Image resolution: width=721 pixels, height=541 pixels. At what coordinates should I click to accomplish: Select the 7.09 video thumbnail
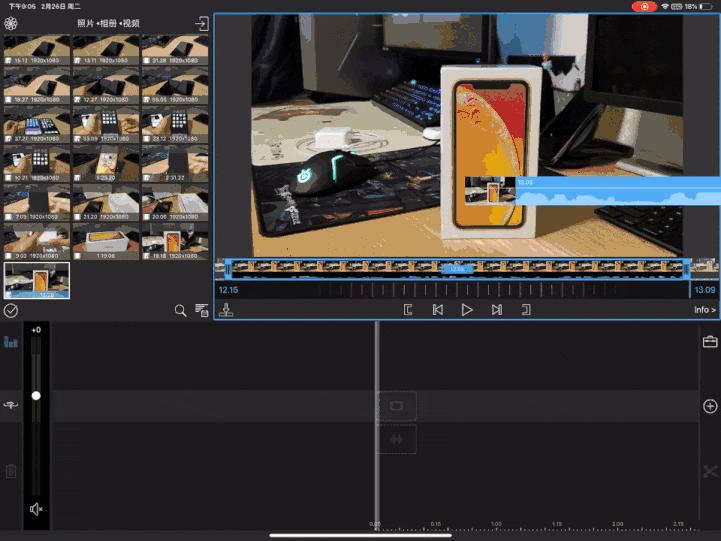37,203
